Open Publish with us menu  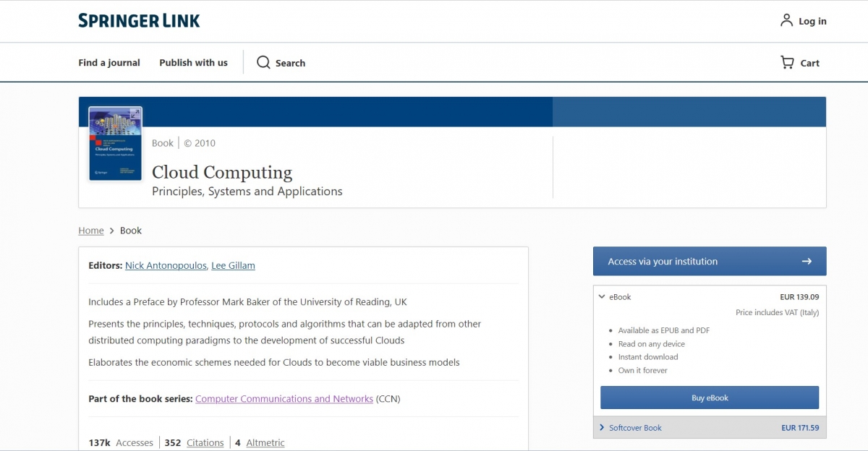193,63
